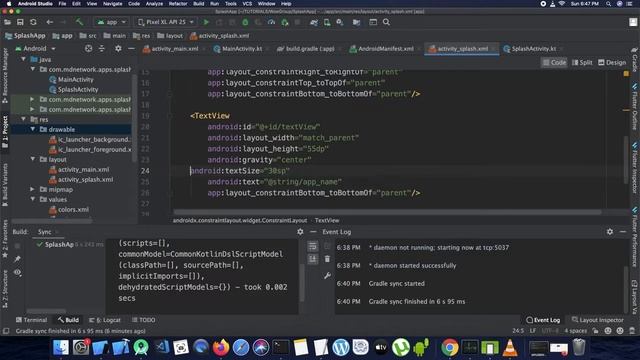The height and width of the screenshot is (360, 640).
Task: Open the Android project view dropdown
Action: click(36, 49)
